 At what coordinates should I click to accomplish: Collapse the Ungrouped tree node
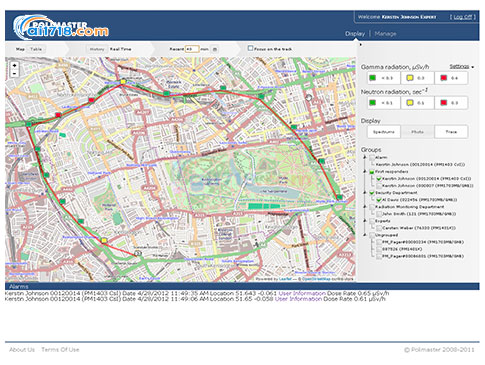(365, 235)
